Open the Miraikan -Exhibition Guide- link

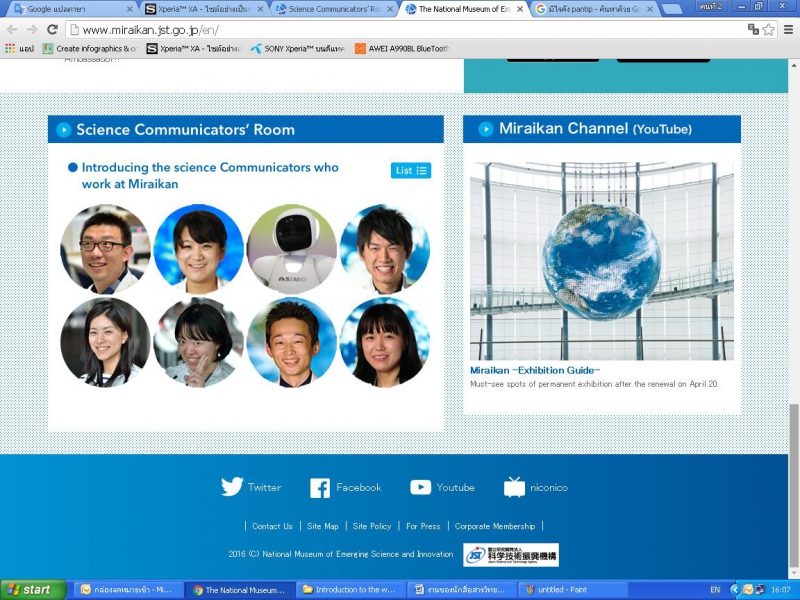[x=535, y=370]
